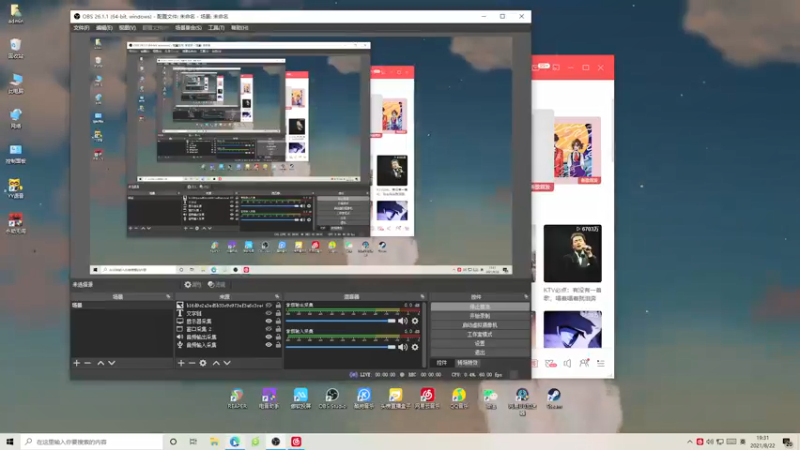The image size is (800, 450).
Task: Toggle the lock on the 音频输入采集 source
Action: click(278, 345)
